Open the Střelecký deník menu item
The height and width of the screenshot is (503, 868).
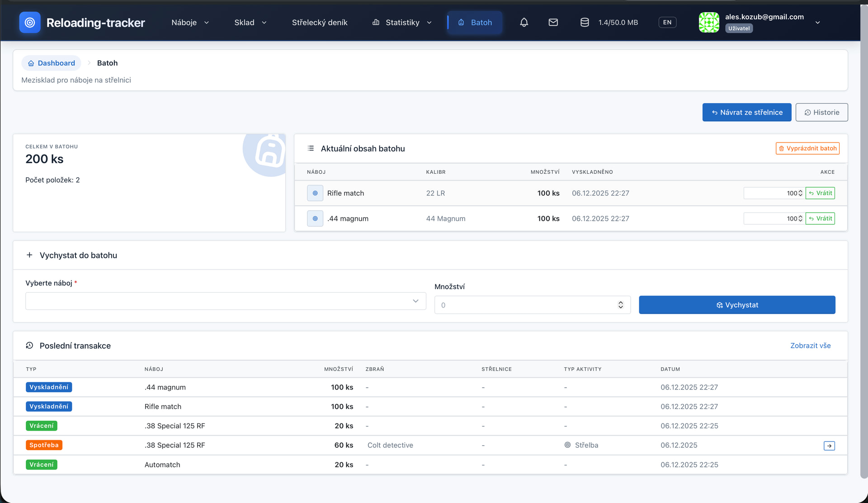[x=319, y=22]
